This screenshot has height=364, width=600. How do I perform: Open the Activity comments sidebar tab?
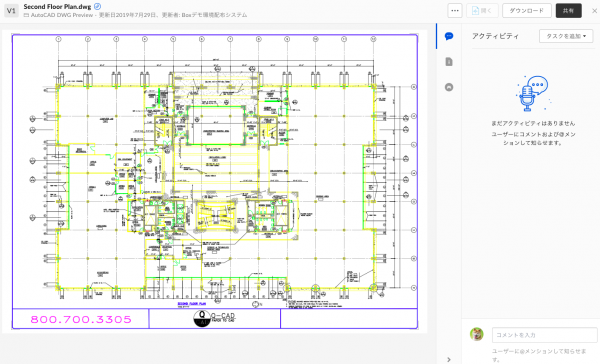click(x=449, y=36)
